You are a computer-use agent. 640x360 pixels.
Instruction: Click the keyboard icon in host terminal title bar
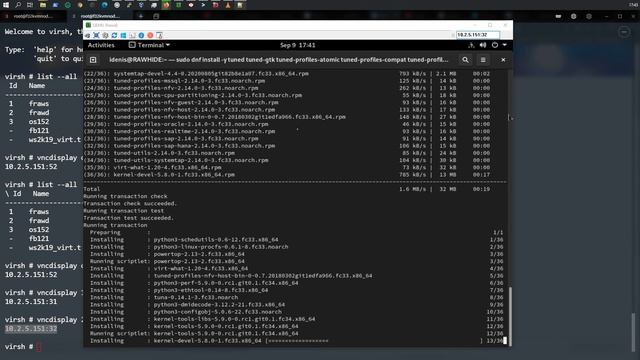click(x=558, y=16)
